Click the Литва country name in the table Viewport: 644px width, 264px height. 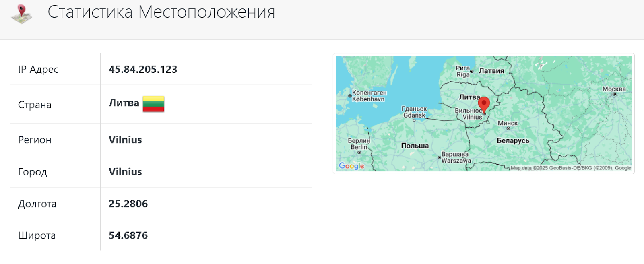click(124, 103)
